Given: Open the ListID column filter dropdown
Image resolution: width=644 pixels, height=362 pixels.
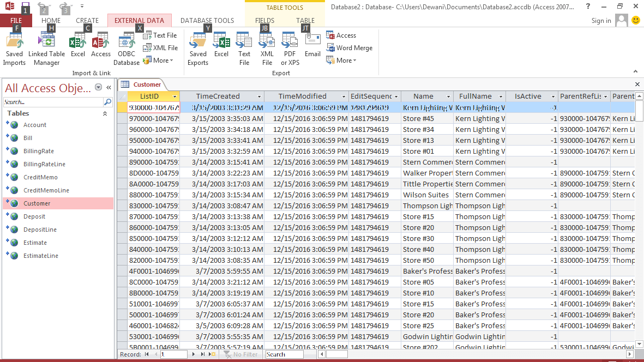Looking at the screenshot, I should coord(175,96).
